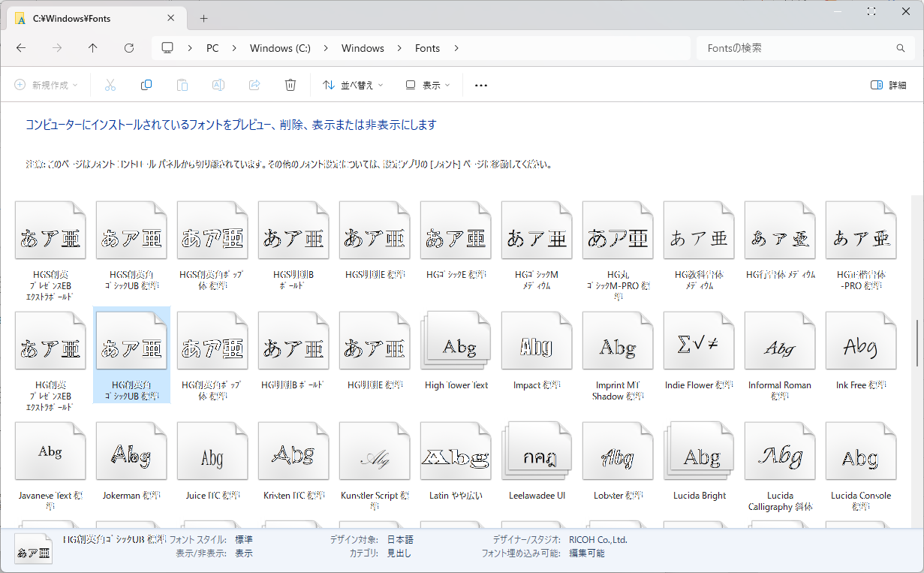Click the Delete trash can icon
This screenshot has height=573, width=924.
tap(290, 85)
